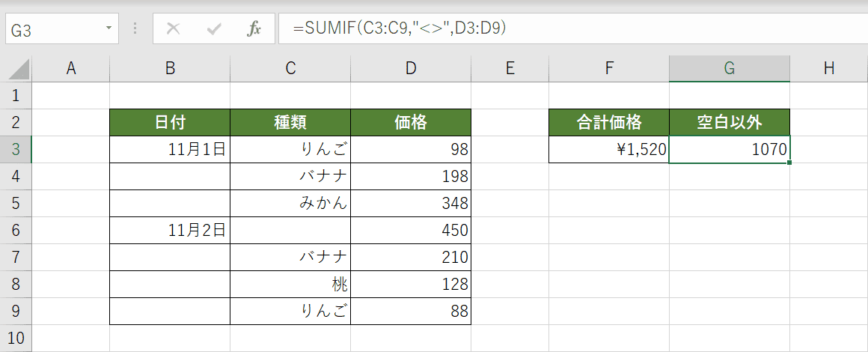Select the price cell 128

(411, 285)
